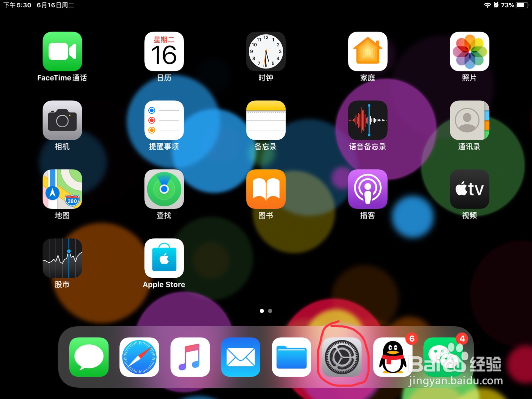The image size is (532, 399).
Task: Open the Calendar app showing 16
Action: [x=164, y=52]
